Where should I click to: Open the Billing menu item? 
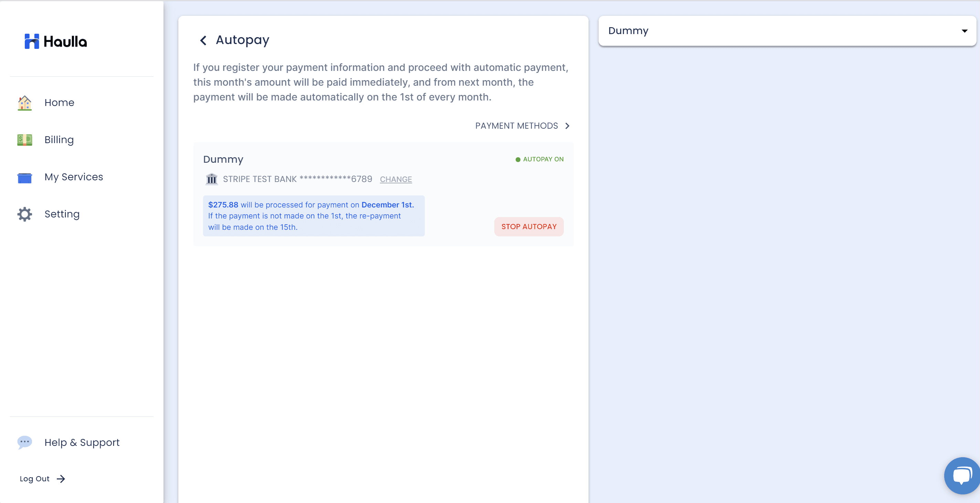(x=59, y=140)
